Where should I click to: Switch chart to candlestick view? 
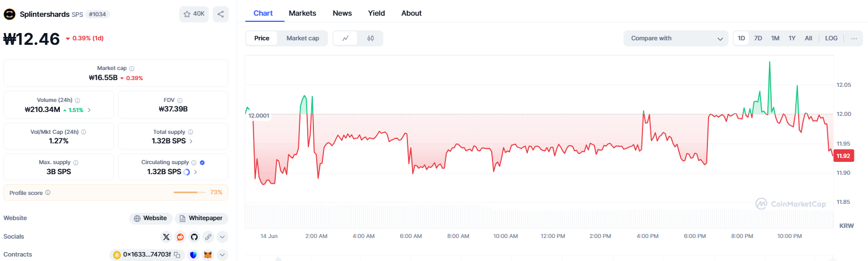coord(370,38)
